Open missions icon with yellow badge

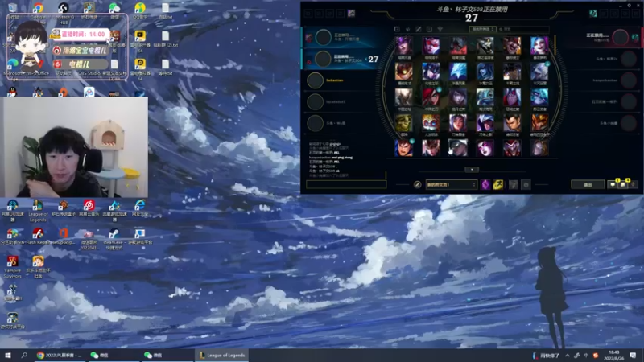coord(623,184)
